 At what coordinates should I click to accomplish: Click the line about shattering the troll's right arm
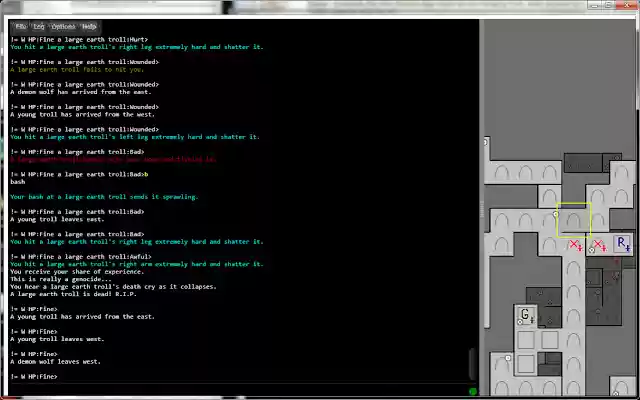pos(137,264)
